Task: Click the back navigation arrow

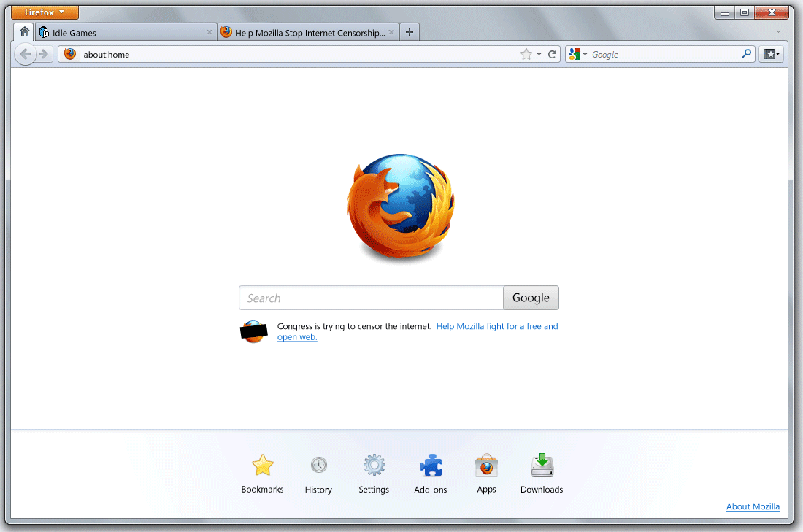Action: pyautogui.click(x=26, y=54)
